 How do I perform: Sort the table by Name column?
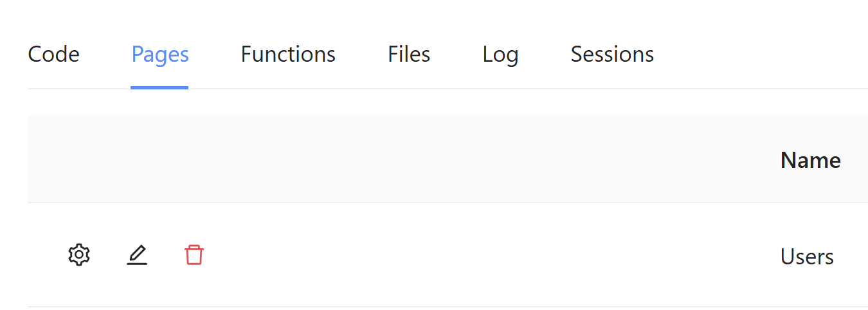coord(810,160)
